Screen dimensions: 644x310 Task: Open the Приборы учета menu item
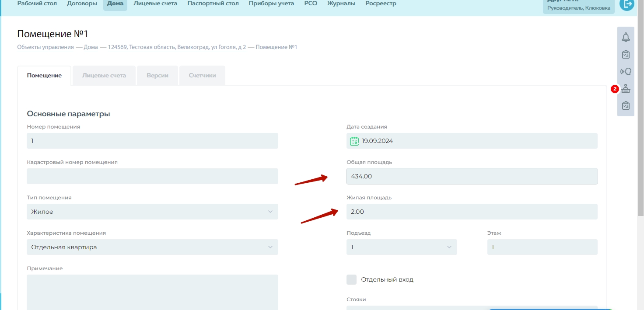[x=271, y=3]
